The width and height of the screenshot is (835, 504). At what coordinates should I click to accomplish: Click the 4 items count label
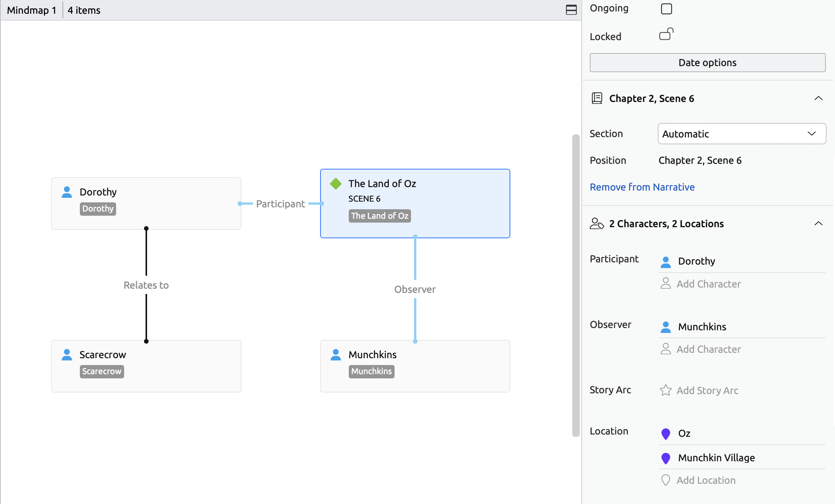84,10
